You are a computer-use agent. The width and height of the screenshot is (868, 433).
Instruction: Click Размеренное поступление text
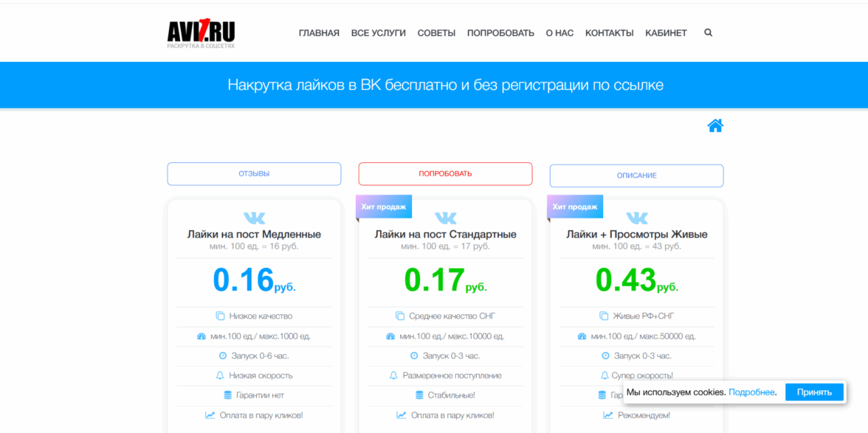(452, 375)
